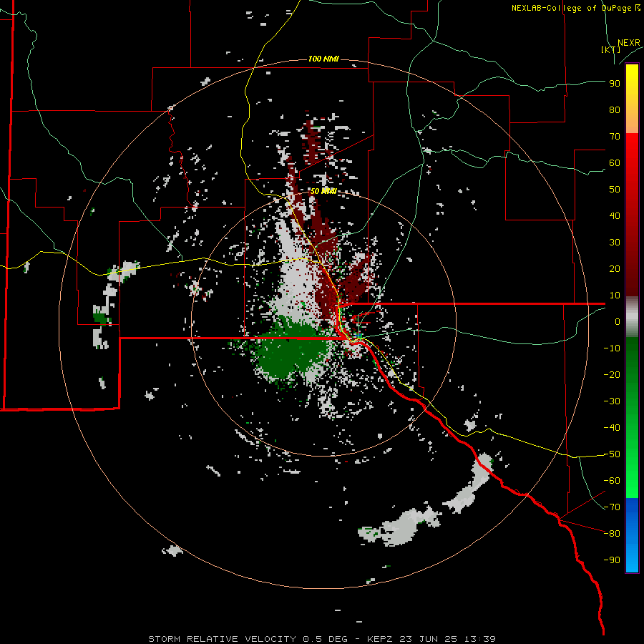Screen dimensions: 644x644
Task: Click the NEXR label above the scale
Action: click(629, 43)
